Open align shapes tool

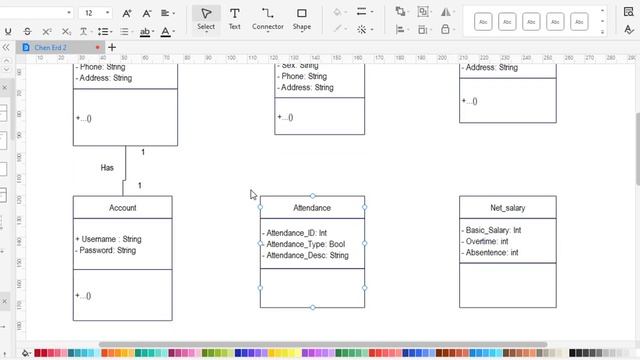(x=402, y=29)
